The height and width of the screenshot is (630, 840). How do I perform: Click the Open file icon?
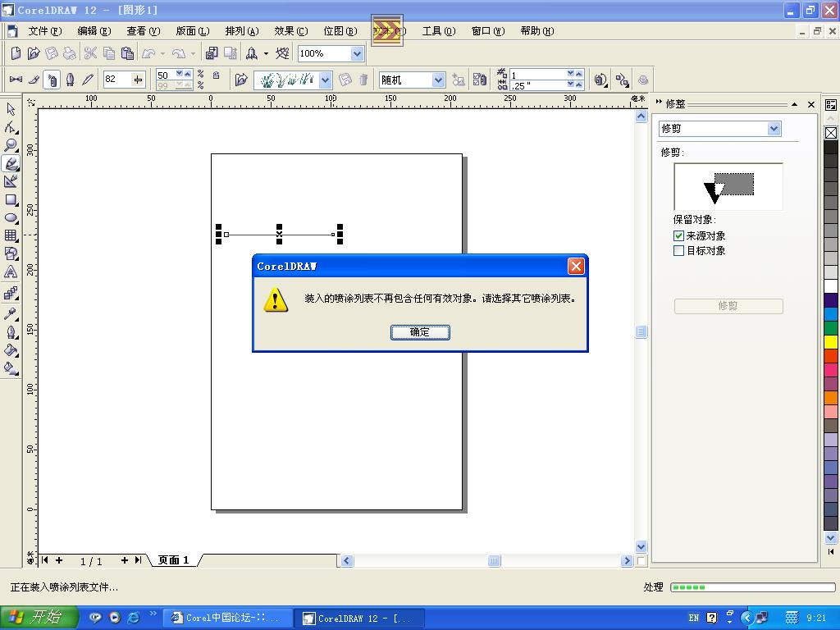click(34, 53)
